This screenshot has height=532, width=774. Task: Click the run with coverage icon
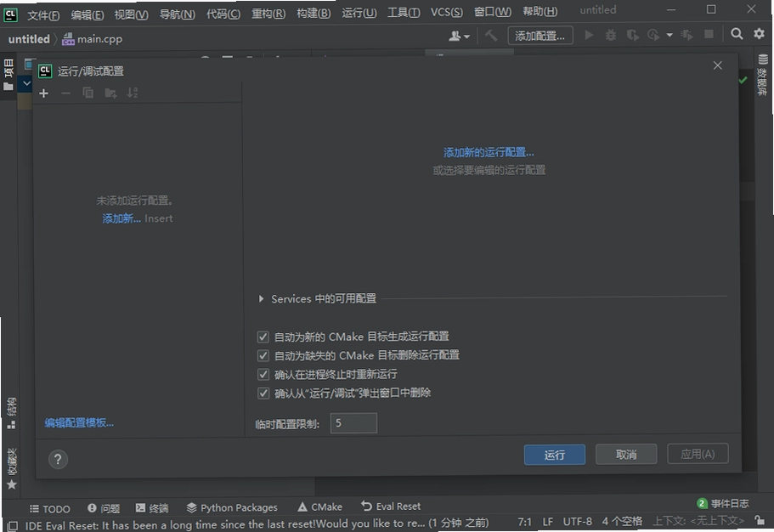tap(632, 35)
